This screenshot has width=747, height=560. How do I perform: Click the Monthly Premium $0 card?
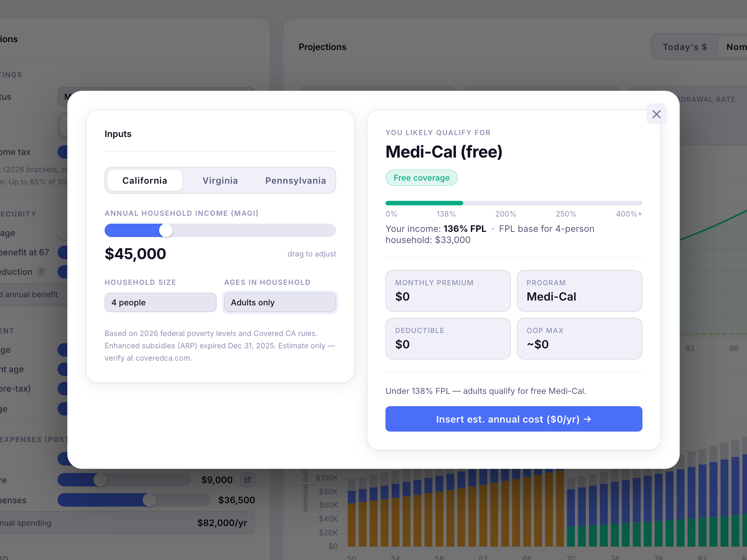448,291
